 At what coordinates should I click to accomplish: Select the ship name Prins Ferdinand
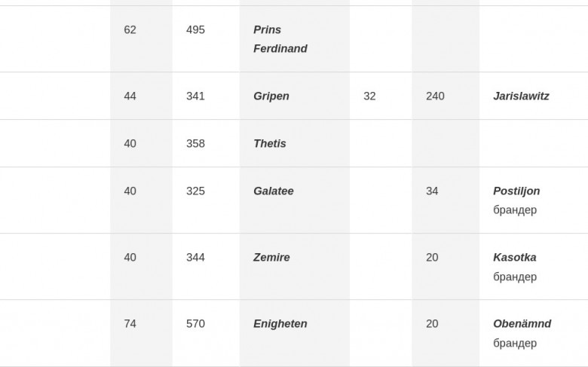click(280, 39)
